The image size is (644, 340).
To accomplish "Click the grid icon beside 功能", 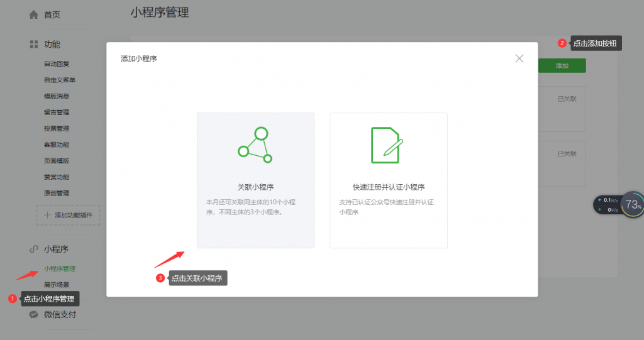I will [34, 45].
